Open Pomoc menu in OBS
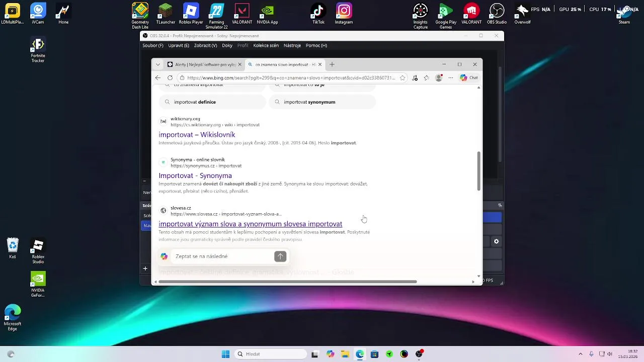This screenshot has width=644, height=362. [x=316, y=45]
